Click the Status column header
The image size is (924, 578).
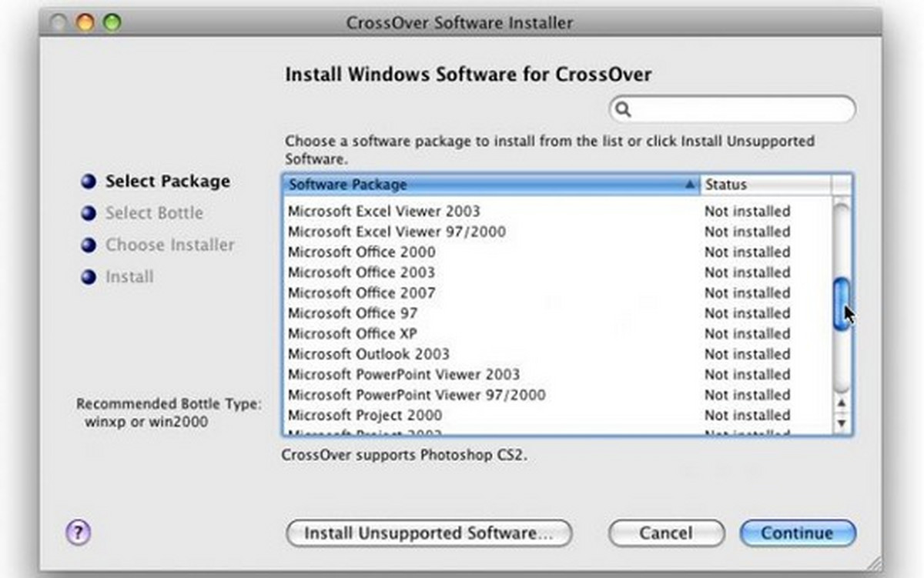point(765,185)
